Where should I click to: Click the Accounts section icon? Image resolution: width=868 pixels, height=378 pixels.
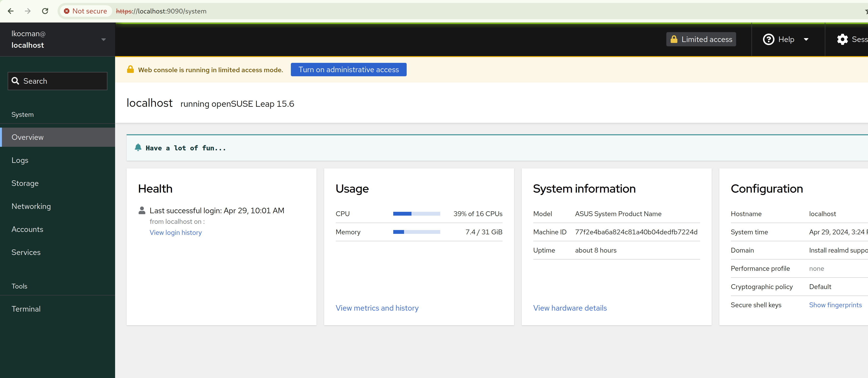(x=27, y=229)
